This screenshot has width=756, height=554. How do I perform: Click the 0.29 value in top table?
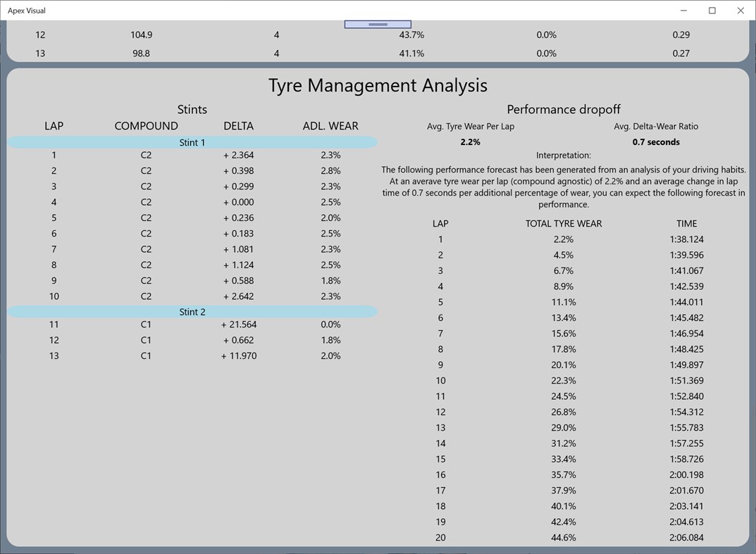681,34
